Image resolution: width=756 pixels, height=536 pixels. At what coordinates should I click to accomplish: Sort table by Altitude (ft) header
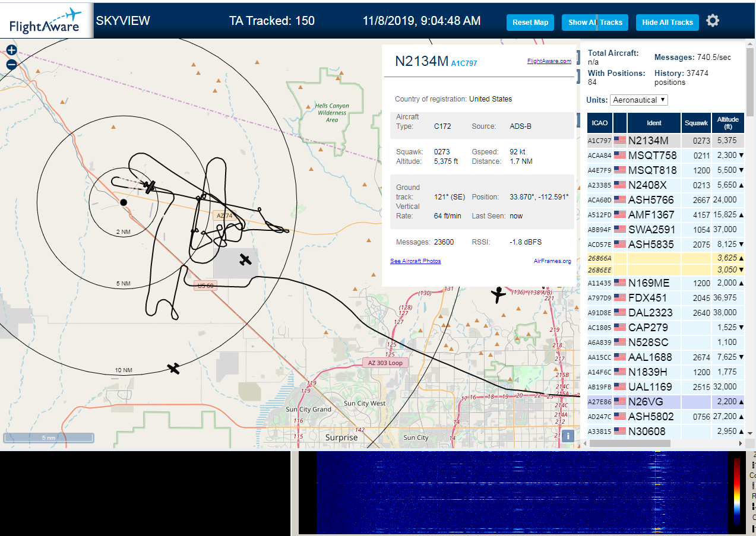727,123
